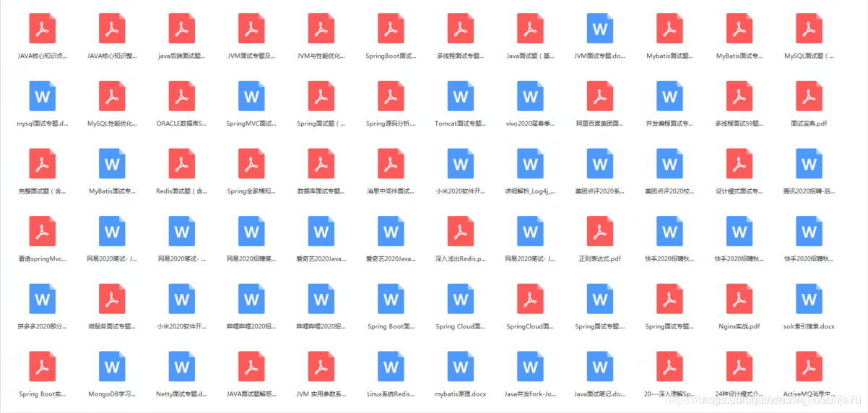Select the JVM面试专题及 PDF file icon
The height and width of the screenshot is (413, 868).
coord(251,28)
